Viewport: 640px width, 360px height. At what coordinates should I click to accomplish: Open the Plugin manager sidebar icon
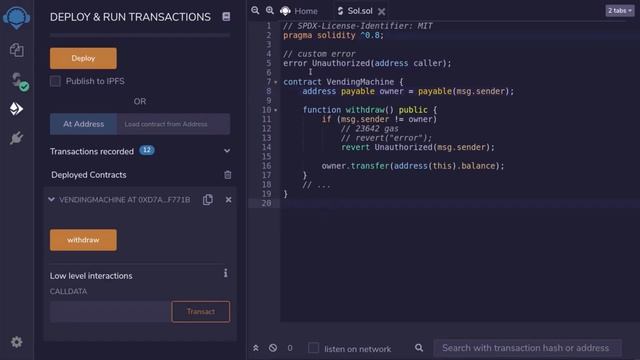click(x=16, y=138)
